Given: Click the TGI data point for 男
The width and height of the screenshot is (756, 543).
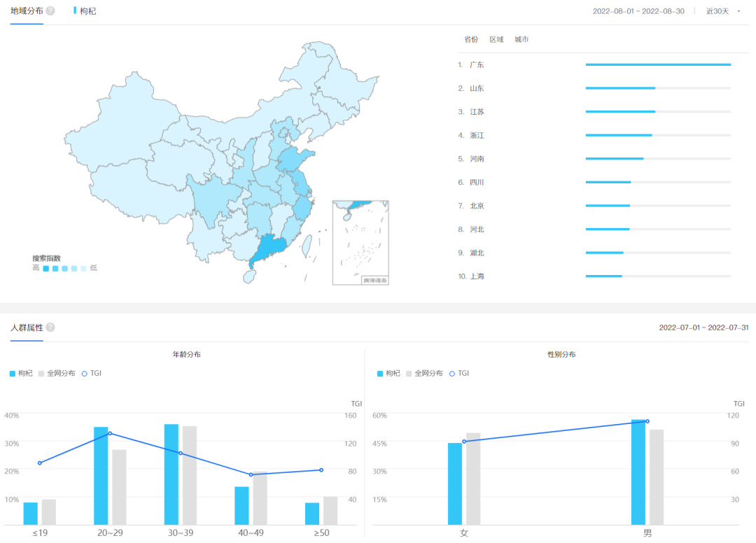Looking at the screenshot, I should (x=647, y=421).
